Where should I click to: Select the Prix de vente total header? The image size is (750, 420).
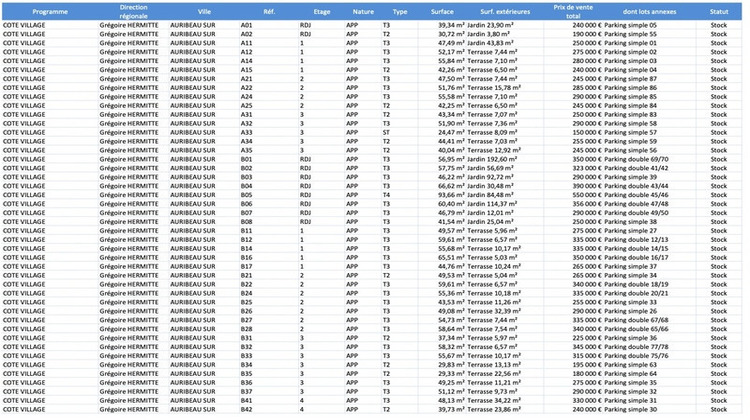572,11
